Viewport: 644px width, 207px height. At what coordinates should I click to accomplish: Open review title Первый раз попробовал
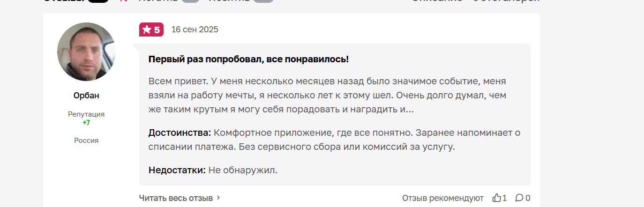click(248, 59)
